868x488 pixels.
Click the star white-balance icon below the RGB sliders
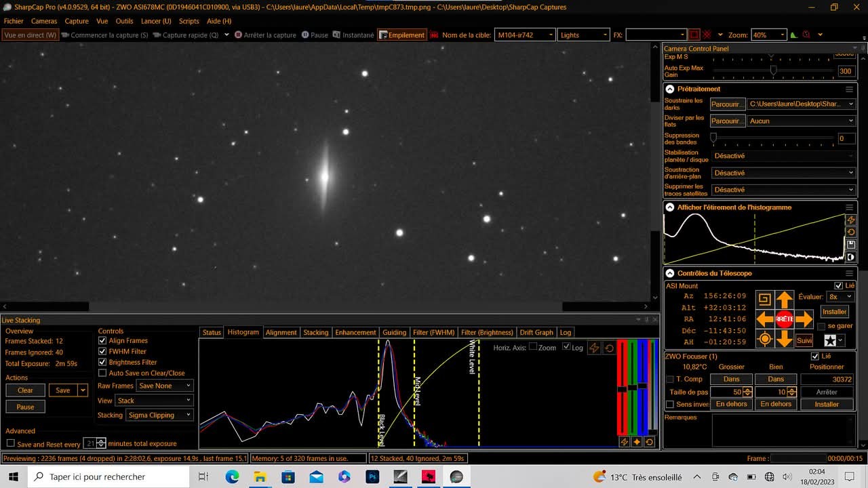pos(637,442)
